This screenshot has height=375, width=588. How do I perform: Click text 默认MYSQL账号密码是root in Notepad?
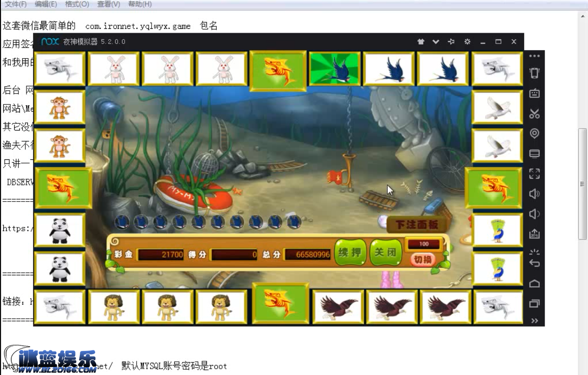point(174,366)
